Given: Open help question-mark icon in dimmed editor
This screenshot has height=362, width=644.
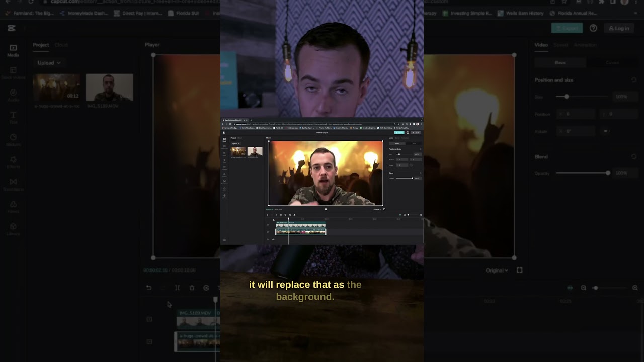Looking at the screenshot, I should (593, 28).
